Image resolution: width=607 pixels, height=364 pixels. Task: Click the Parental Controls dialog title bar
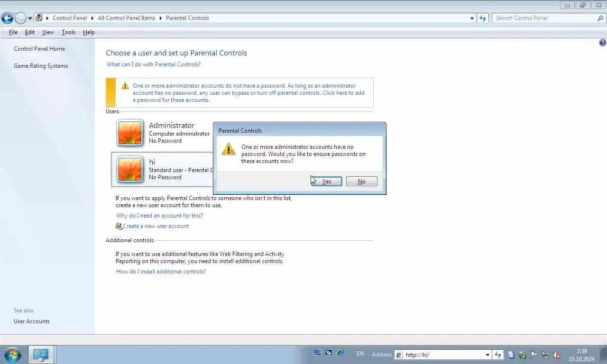tap(300, 130)
